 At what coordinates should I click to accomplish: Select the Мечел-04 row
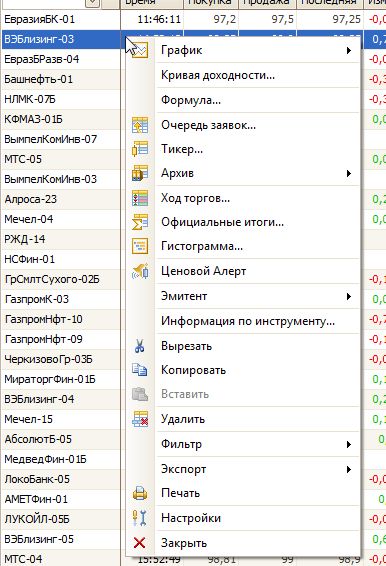61,219
